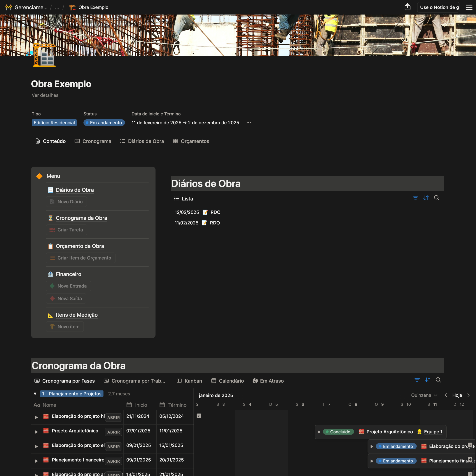Click the sort icon in Diários de Obra list
The width and height of the screenshot is (476, 476).
point(426,198)
